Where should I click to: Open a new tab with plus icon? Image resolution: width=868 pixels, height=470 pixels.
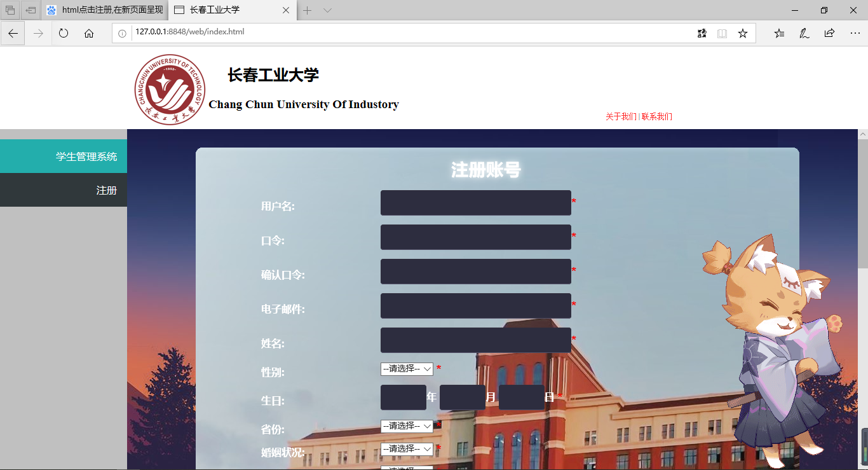pos(307,10)
